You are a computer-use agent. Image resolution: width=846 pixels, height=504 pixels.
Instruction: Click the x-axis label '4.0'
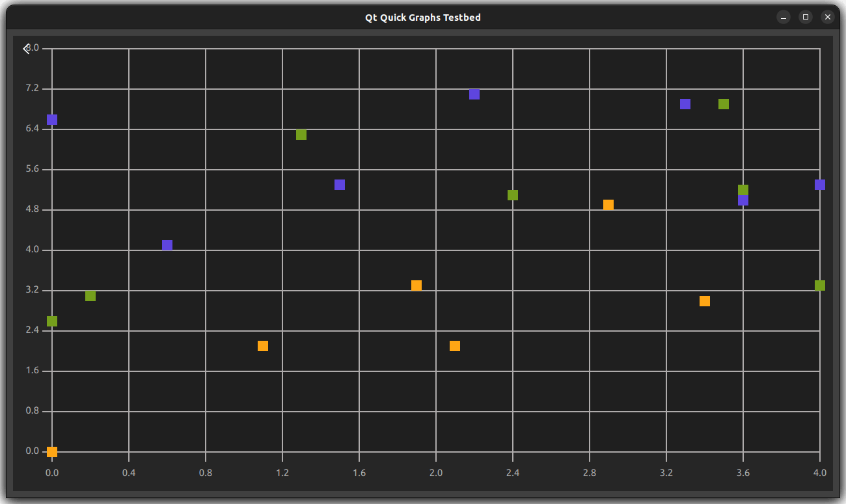tap(820, 473)
